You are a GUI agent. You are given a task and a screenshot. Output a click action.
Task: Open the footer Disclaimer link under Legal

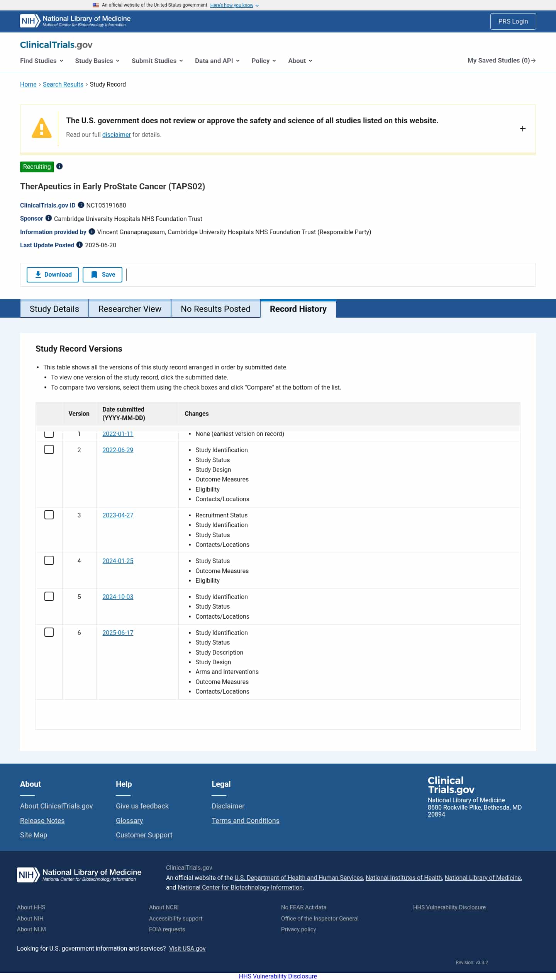tap(228, 806)
